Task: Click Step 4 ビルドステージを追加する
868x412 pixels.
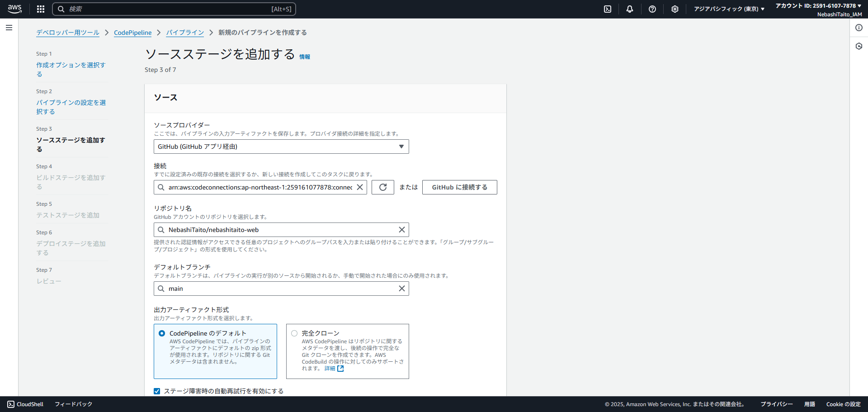Action: [x=71, y=182]
